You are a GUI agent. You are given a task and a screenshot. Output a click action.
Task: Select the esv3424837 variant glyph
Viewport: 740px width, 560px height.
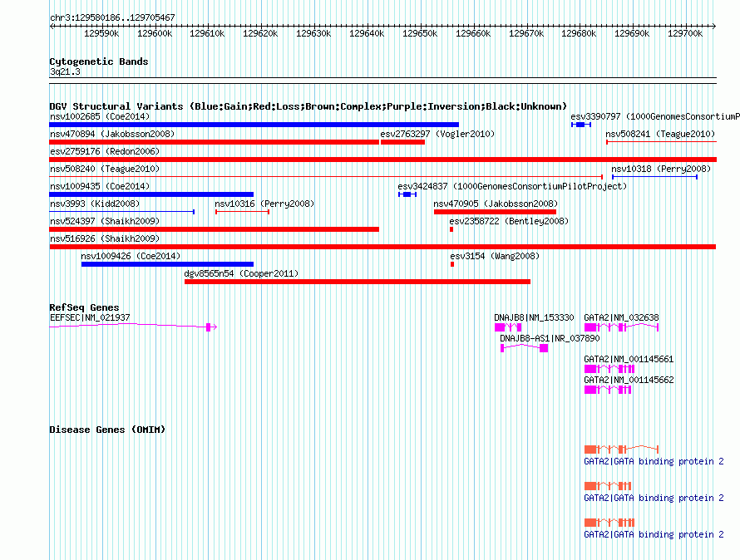(407, 194)
